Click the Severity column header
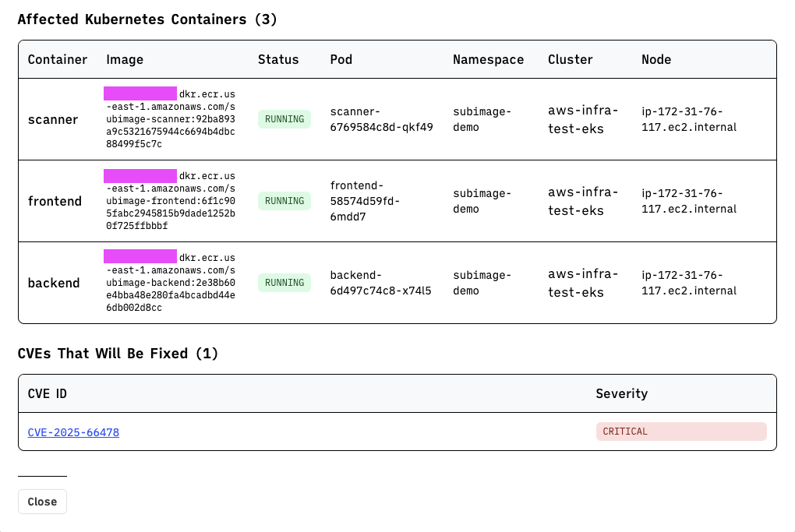Image resolution: width=795 pixels, height=532 pixels. click(x=621, y=393)
